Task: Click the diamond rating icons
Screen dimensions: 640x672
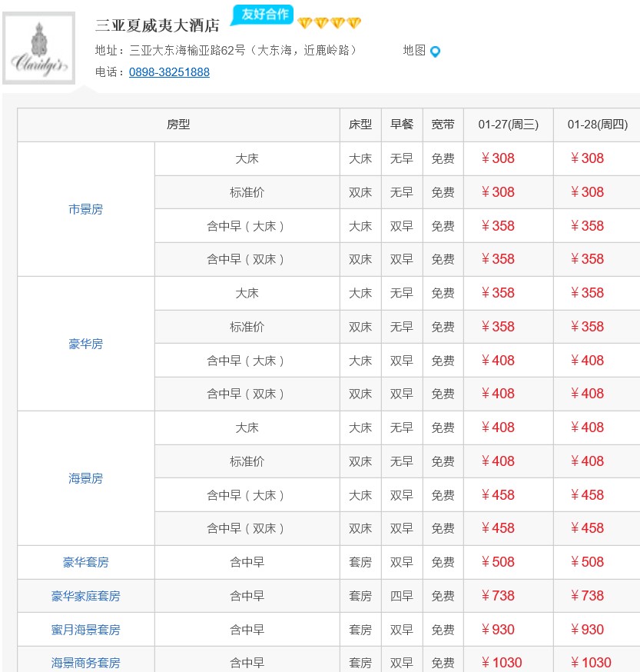Action: pyautogui.click(x=329, y=23)
